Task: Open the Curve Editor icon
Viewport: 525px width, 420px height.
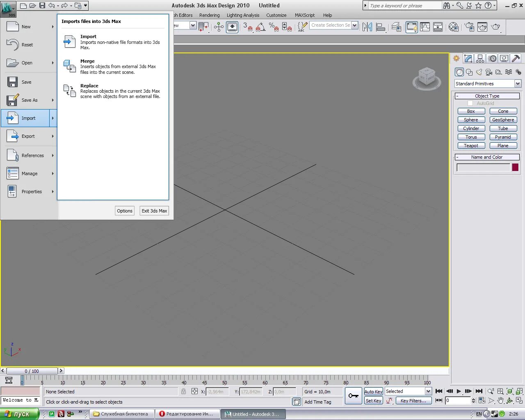Action: [x=425, y=27]
